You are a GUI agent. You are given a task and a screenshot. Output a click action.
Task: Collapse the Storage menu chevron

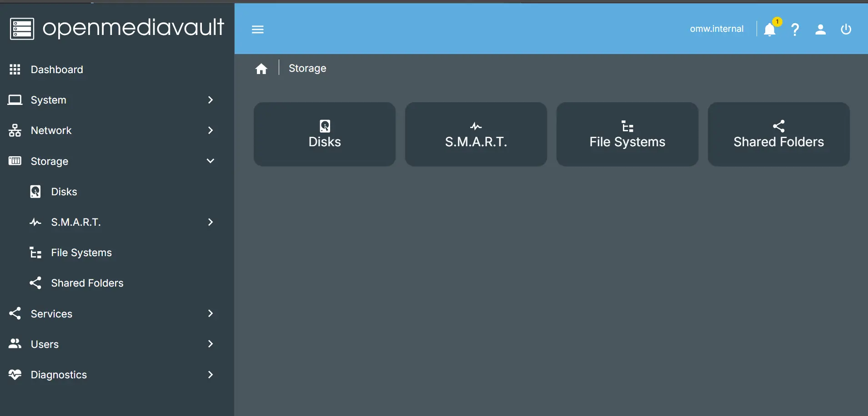coord(210,161)
